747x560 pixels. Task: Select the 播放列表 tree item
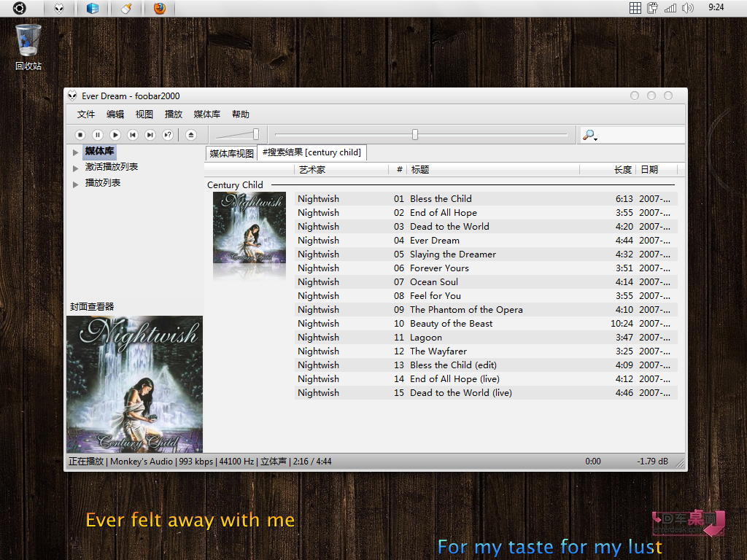click(x=102, y=183)
